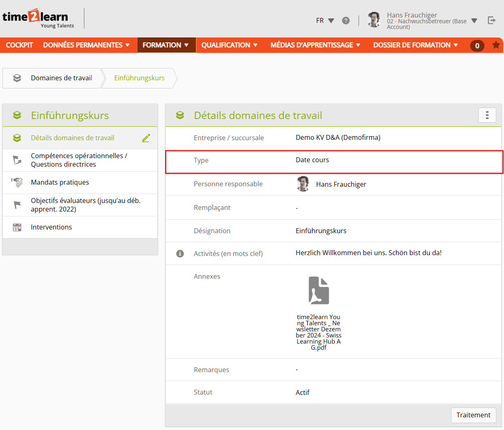
Task: Open the three-dot options menu
Action: point(487,115)
